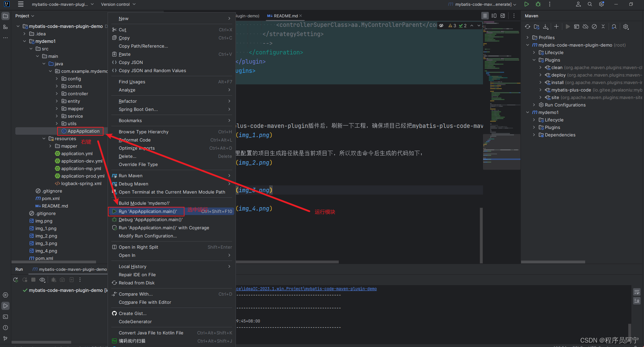Screen dimensions: 644x347
Task: Toggle scroll to end icon in console
Action: [x=637, y=301]
